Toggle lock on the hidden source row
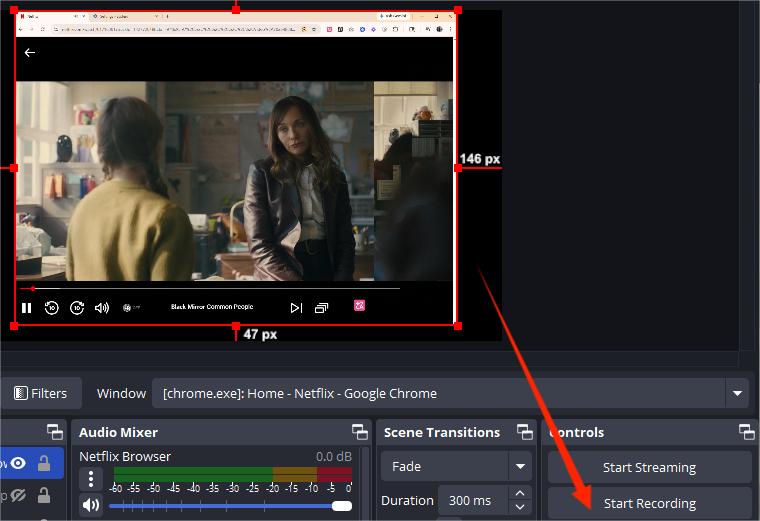 [44, 495]
